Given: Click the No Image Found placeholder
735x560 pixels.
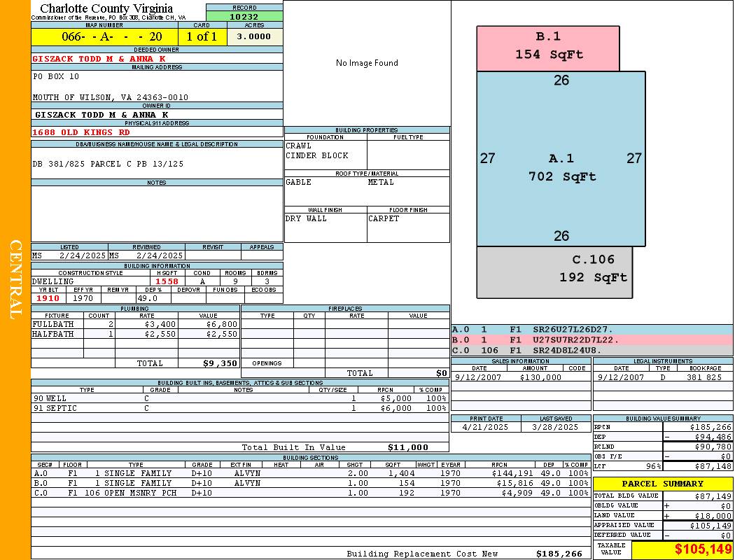Looking at the screenshot, I should tap(367, 63).
